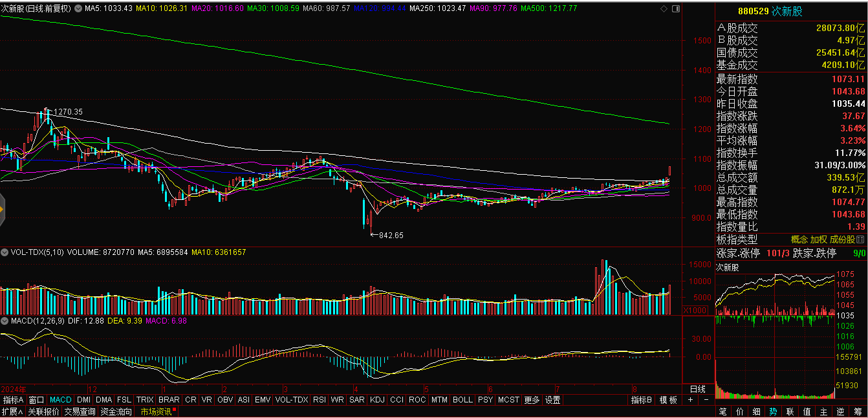Select the 势 tab in right panel
Image resolution: width=868 pixels, height=418 pixels.
point(773,412)
